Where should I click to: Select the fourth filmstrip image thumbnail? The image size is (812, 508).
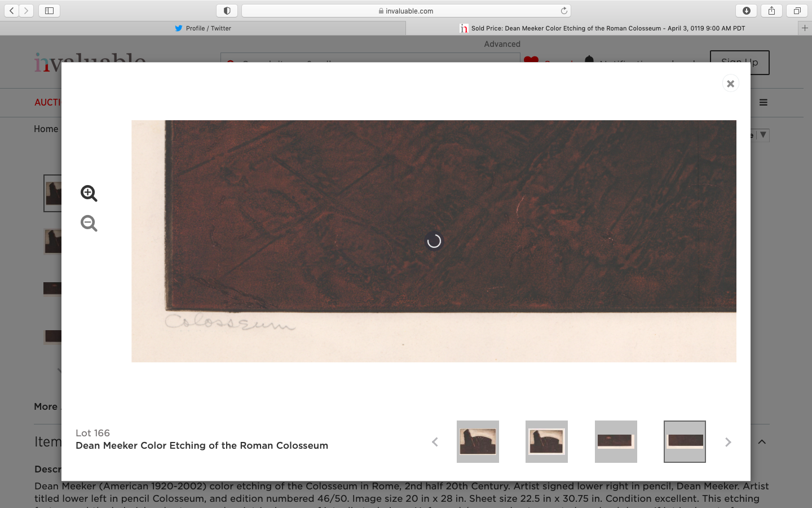685,441
